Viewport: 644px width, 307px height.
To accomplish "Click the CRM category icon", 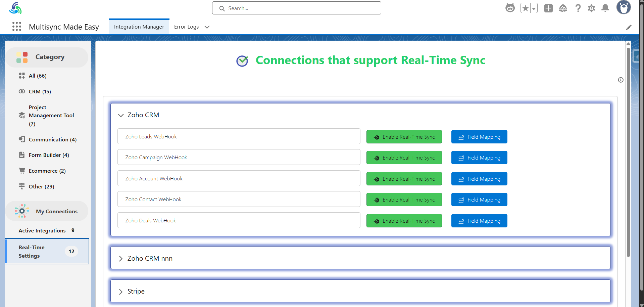I will click(22, 91).
